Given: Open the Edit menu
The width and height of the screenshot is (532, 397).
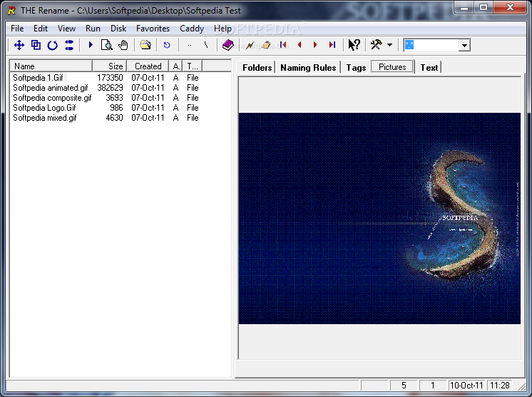Looking at the screenshot, I should (x=41, y=29).
